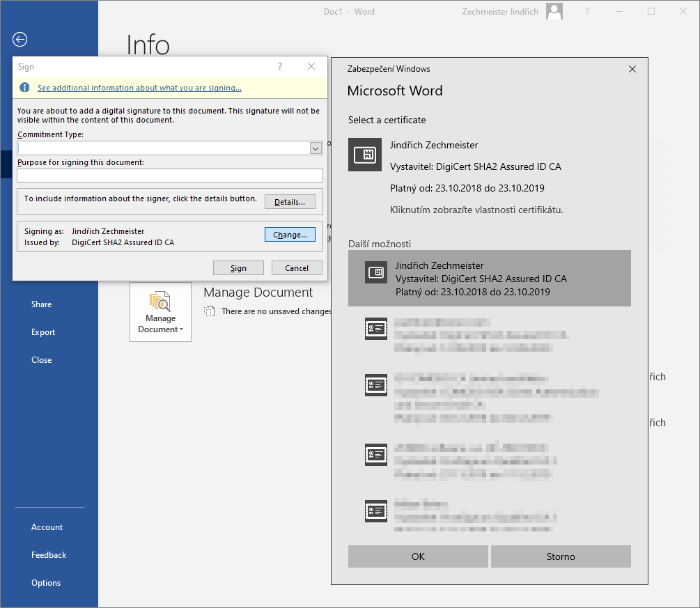Open the Export menu item
This screenshot has height=608, width=700.
[43, 332]
